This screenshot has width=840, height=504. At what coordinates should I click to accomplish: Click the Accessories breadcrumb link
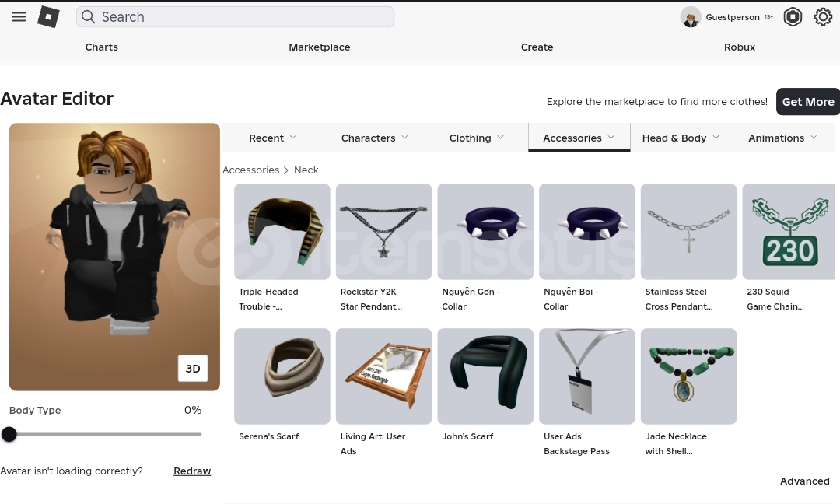[x=250, y=170]
